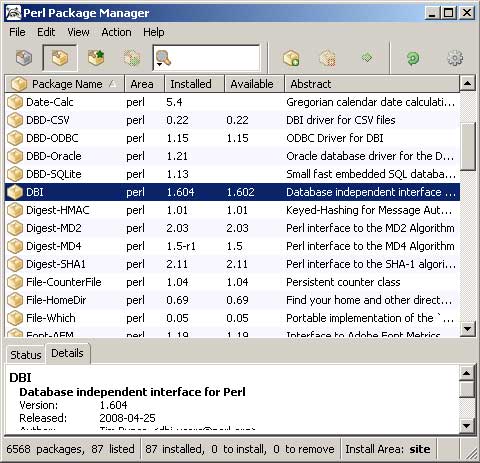
Task: Details pane scrollbar up arrow
Action: [x=466, y=373]
